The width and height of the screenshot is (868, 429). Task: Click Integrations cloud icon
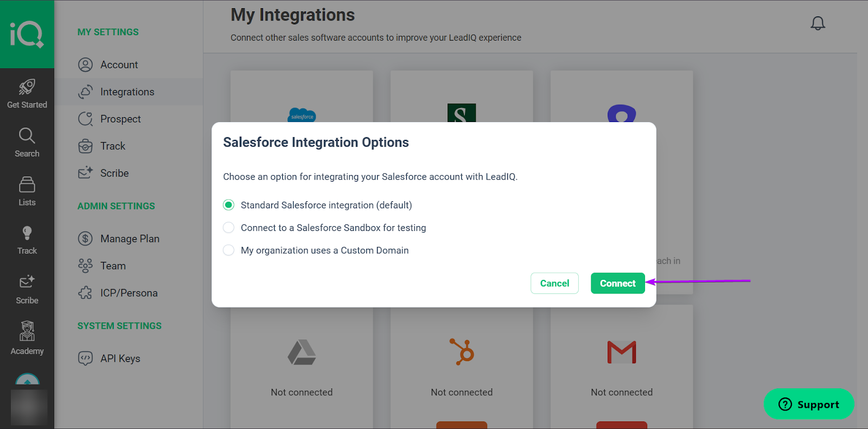(85, 92)
